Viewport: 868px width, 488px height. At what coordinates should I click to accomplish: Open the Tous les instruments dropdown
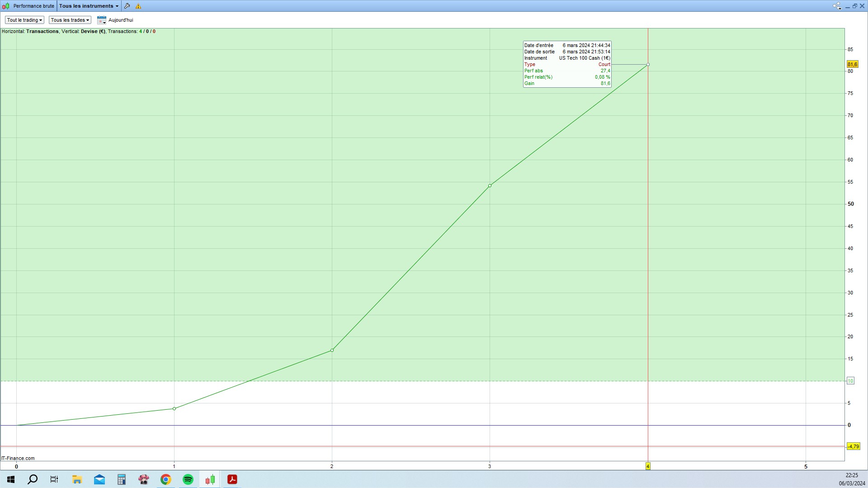coord(89,6)
